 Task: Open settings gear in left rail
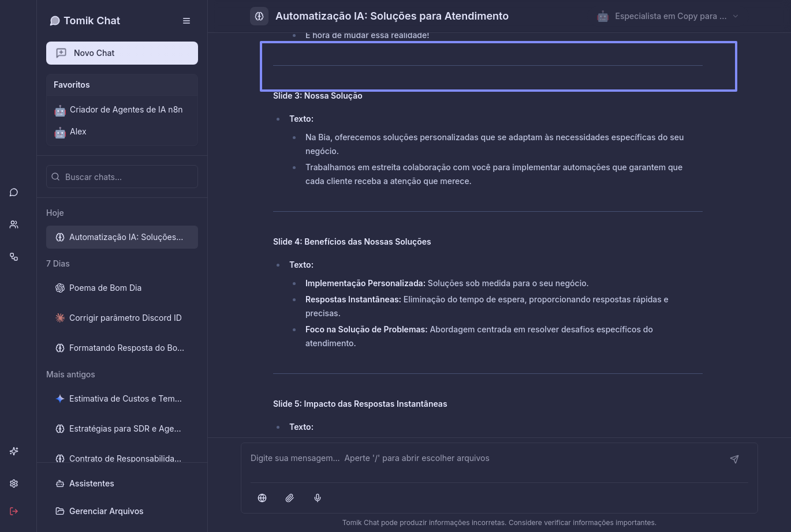click(14, 484)
